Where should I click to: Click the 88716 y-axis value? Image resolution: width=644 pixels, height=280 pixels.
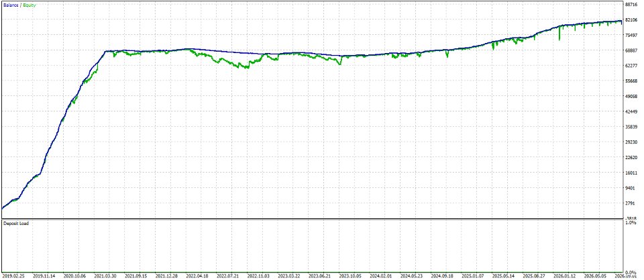click(x=631, y=5)
